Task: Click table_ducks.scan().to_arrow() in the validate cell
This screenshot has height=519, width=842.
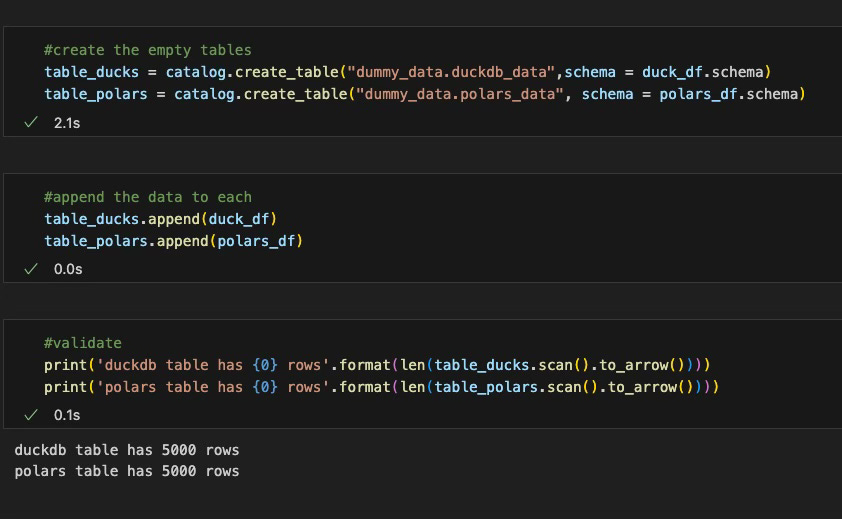Action: [560, 365]
